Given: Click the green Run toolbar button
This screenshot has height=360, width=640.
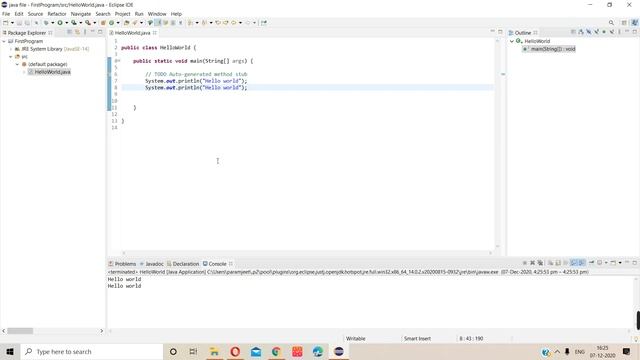Looking at the screenshot, I should point(60,23).
